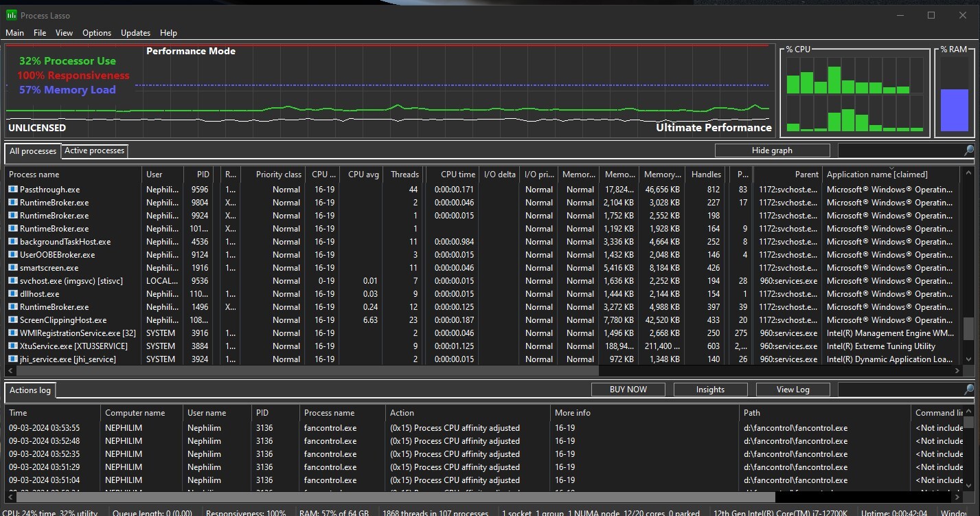Sort by Process name column header
The image size is (980, 516).
coord(73,175)
